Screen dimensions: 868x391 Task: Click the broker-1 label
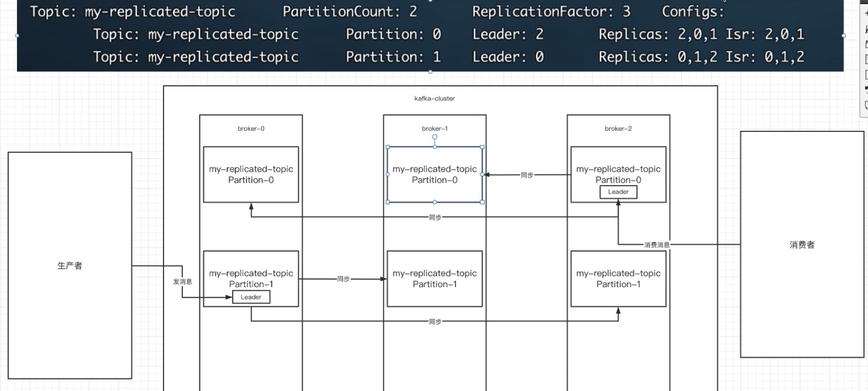pos(435,128)
